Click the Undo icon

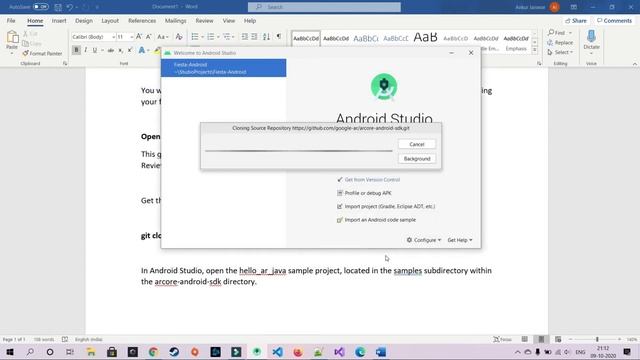[69, 7]
